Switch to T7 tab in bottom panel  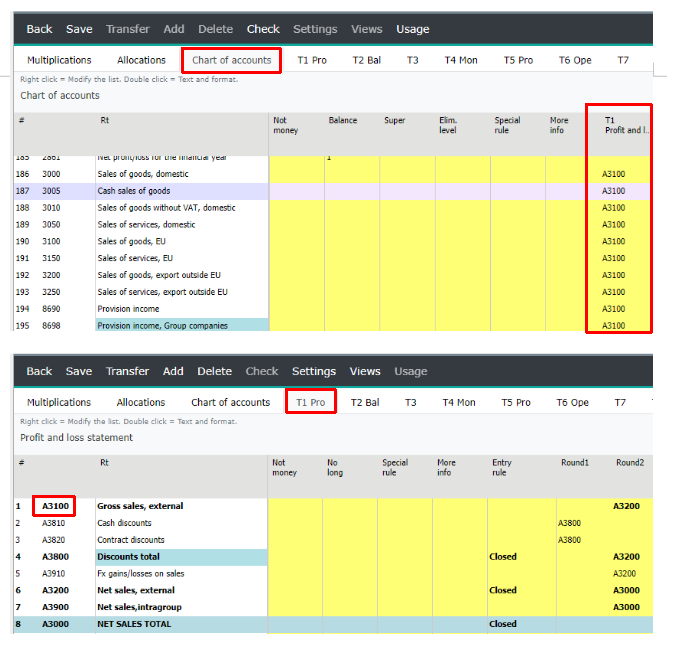click(620, 402)
